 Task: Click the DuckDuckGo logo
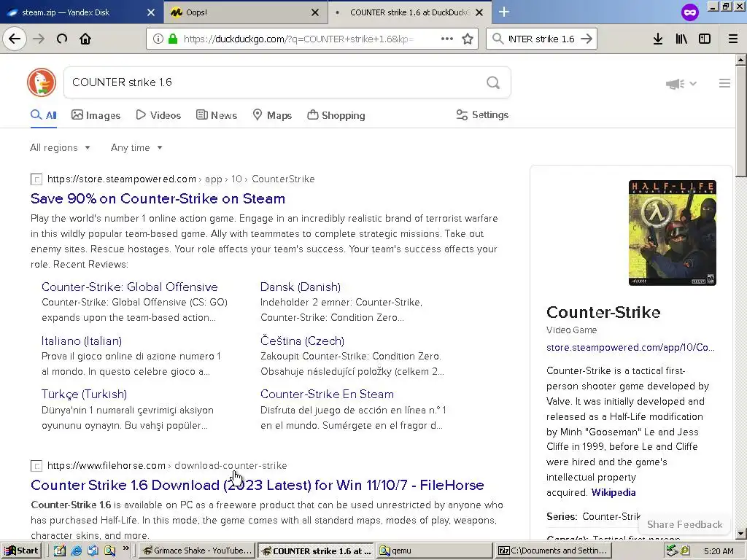(42, 82)
